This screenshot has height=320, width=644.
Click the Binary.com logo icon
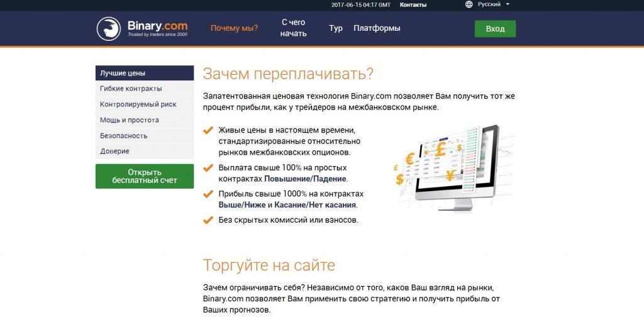(x=108, y=29)
